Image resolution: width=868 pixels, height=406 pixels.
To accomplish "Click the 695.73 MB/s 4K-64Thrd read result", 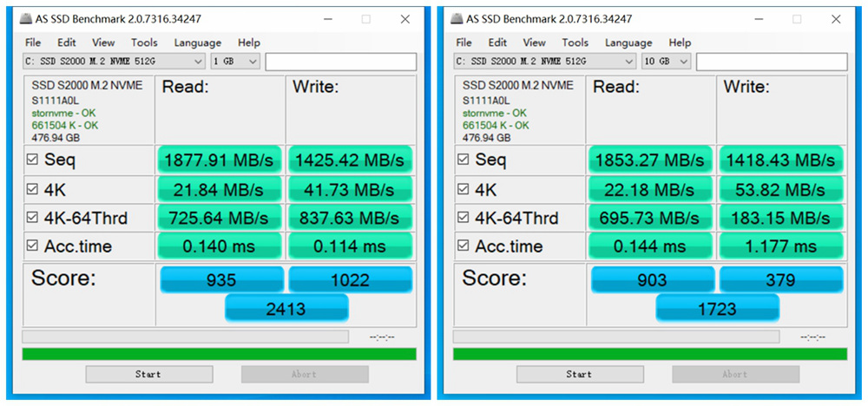I will coord(650,218).
